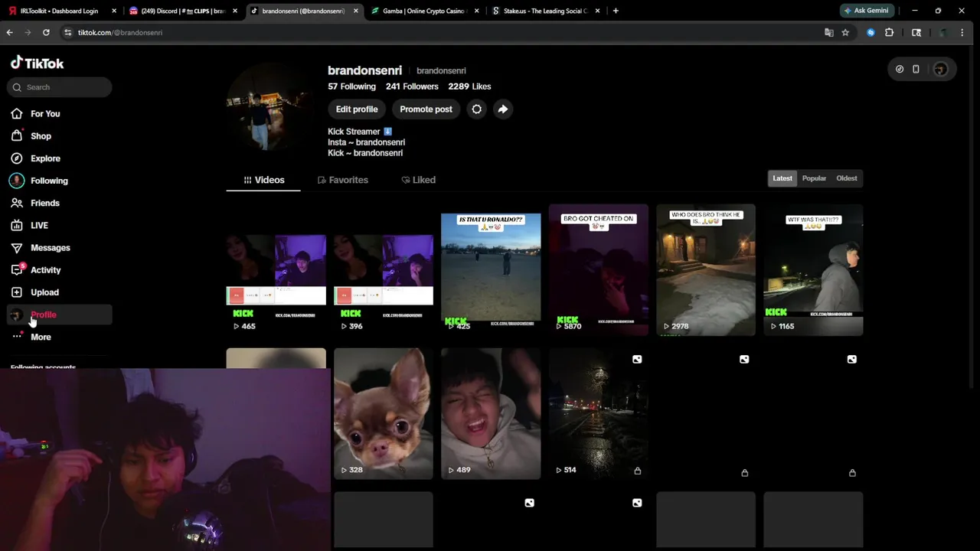Select the Favorites tab
This screenshot has height=551, width=980.
pyautogui.click(x=342, y=180)
